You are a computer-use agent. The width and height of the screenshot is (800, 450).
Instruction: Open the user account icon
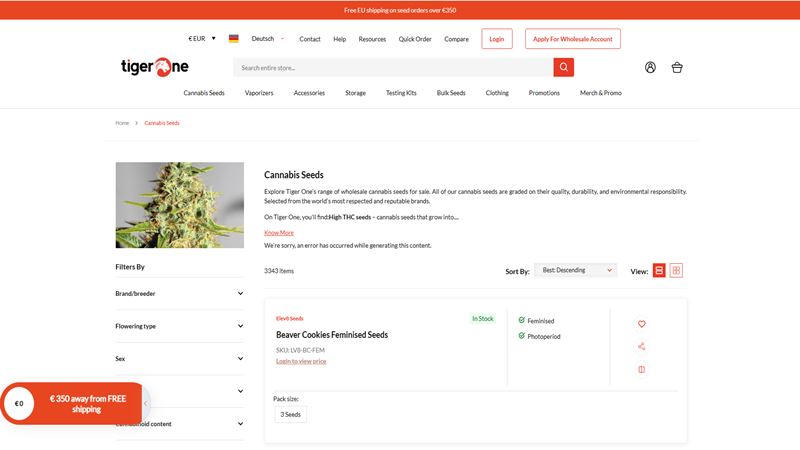[650, 67]
